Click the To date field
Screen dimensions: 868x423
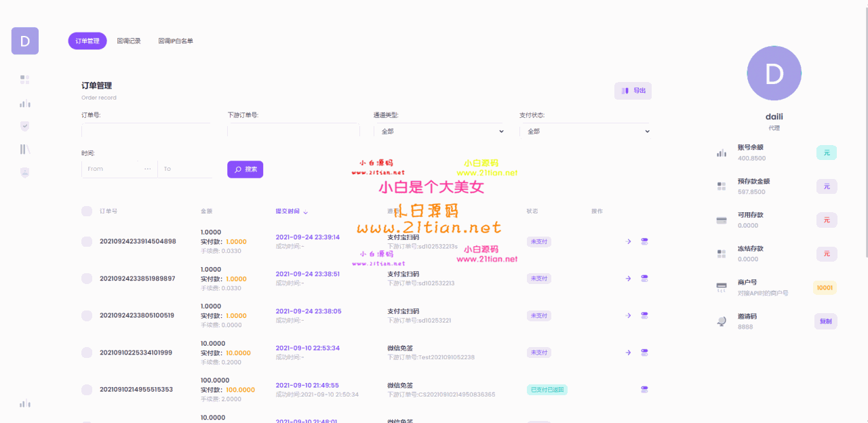184,169
